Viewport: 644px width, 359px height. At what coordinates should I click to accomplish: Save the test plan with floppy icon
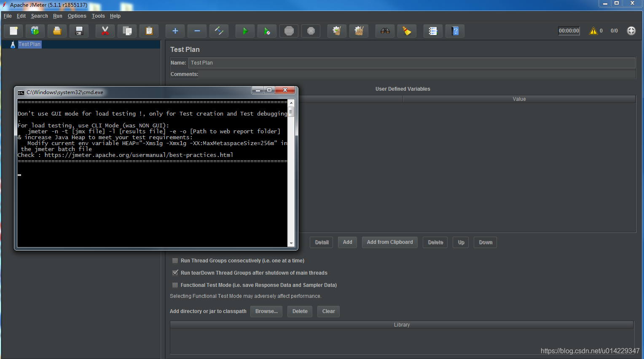pyautogui.click(x=79, y=31)
